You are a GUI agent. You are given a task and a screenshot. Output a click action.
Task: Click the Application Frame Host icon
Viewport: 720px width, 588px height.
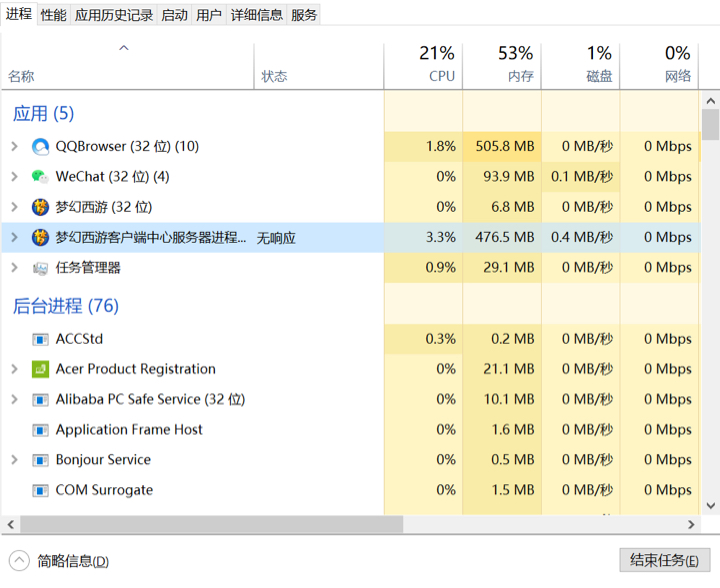click(x=40, y=430)
